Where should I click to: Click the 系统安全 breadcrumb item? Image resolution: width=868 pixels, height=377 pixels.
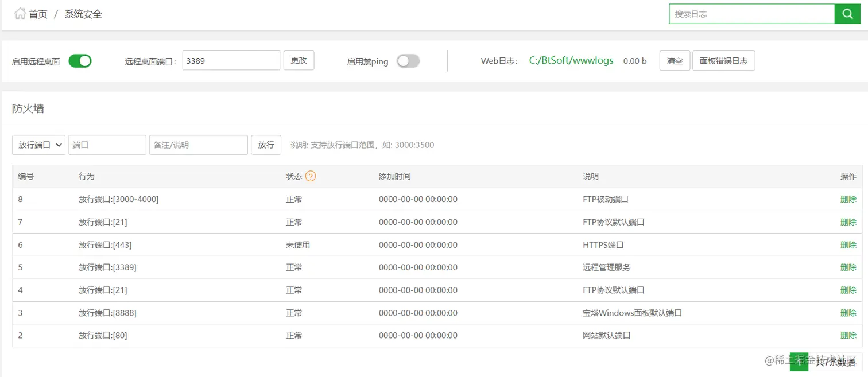[83, 14]
